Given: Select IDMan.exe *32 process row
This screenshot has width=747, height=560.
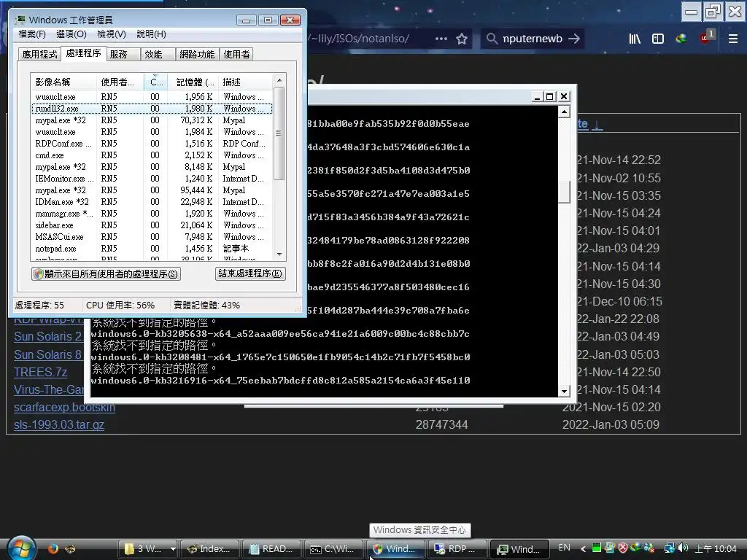Looking at the screenshot, I should (152, 202).
